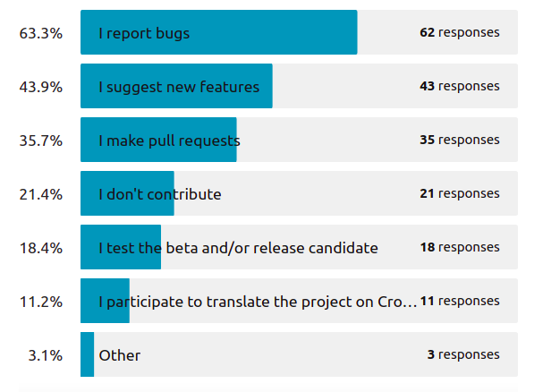
Task: Select the 'I make pull requests' bar
Action: pos(299,140)
